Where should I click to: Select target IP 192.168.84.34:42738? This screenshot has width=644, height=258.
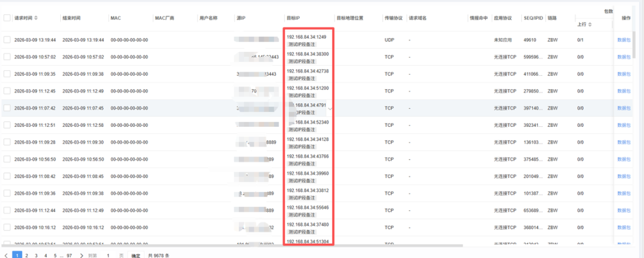308,71
